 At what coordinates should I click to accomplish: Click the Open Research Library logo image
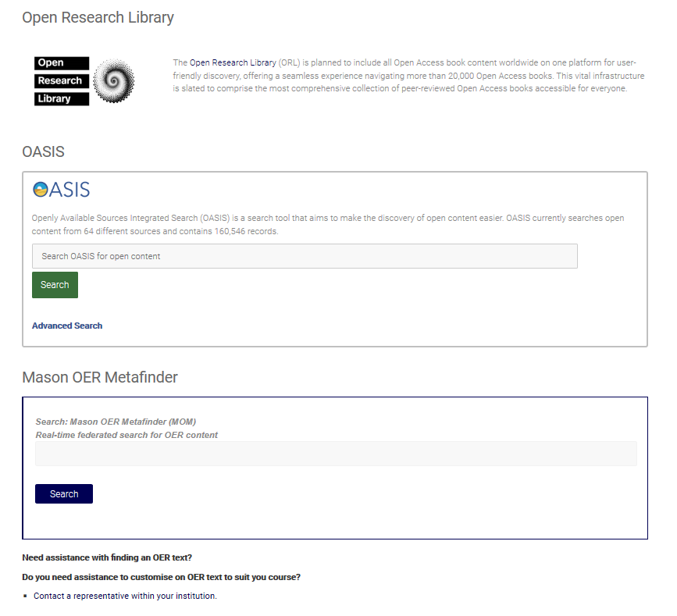click(84, 80)
